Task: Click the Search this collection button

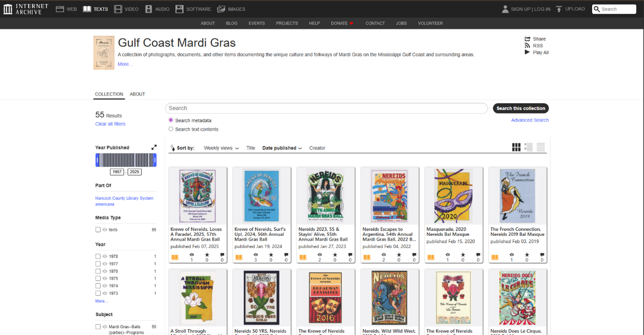Action: pos(521,108)
